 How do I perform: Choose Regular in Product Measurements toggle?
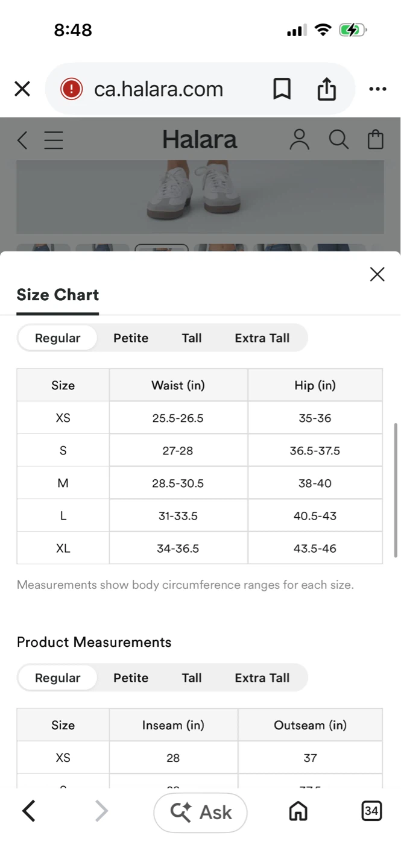(x=58, y=678)
